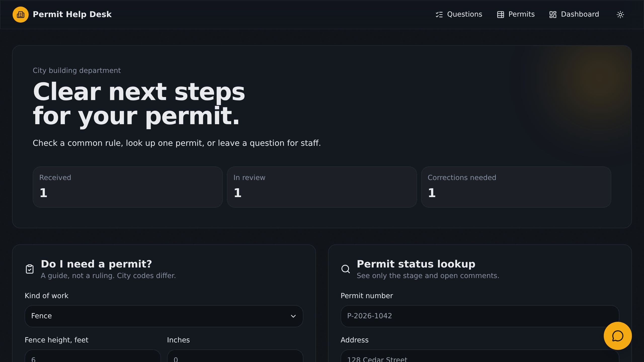Viewport: 644px width, 362px height.
Task: Open the Questions nav item
Action: point(459,15)
